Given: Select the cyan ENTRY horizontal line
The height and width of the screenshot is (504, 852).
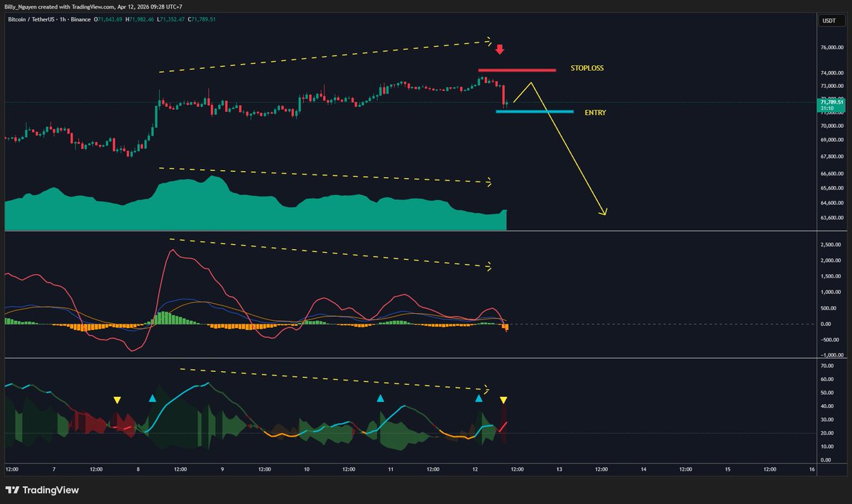Looking at the screenshot, I should coord(535,111).
